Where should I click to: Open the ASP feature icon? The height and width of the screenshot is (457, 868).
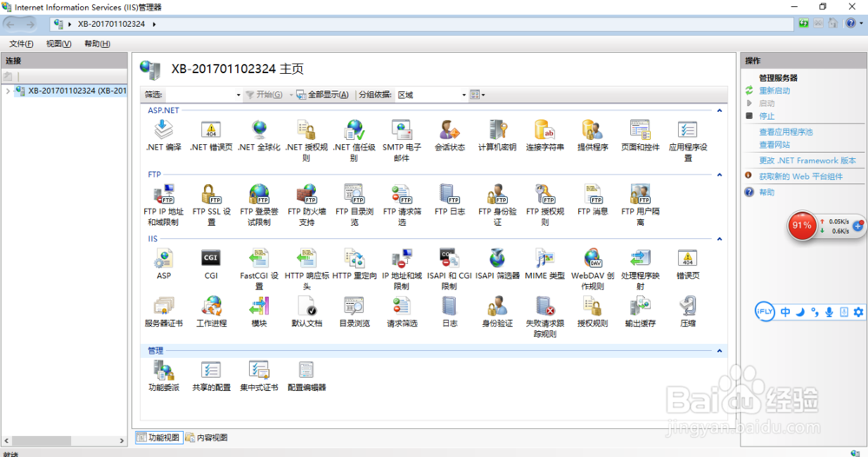click(163, 263)
